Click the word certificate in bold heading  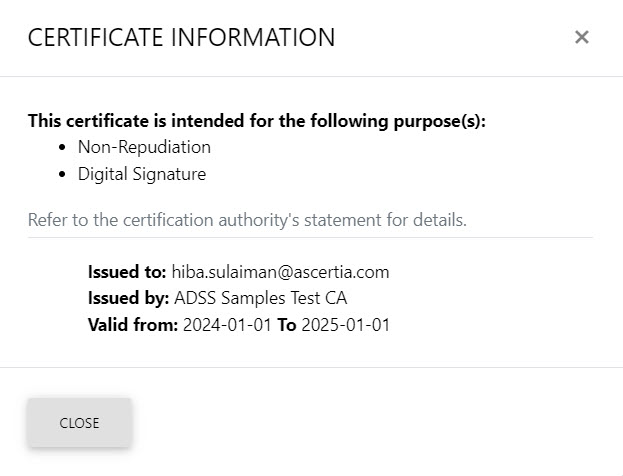pos(106,121)
